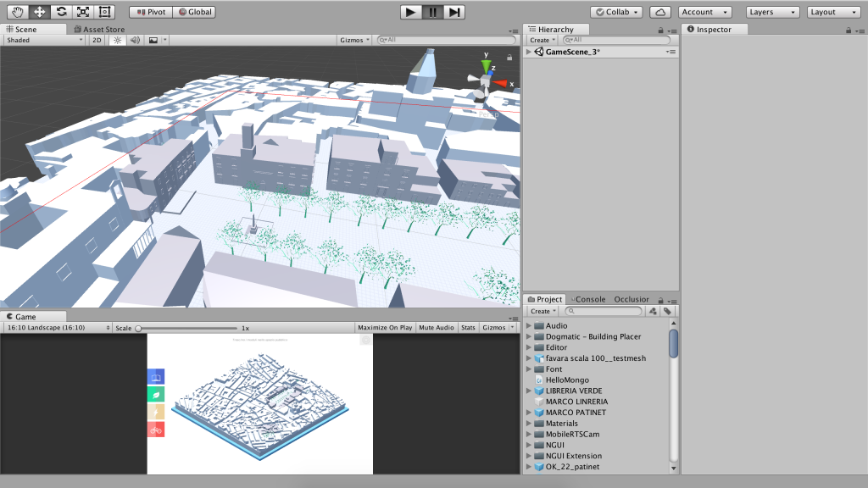Toggle scene audio speaker icon
The height and width of the screenshot is (488, 868).
[x=134, y=40]
